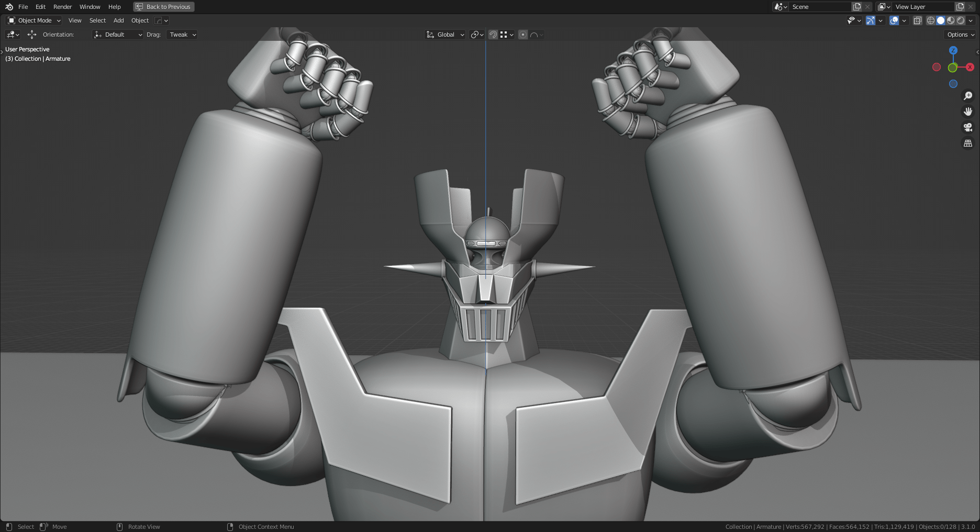Open the Edit menu
Image resolution: width=980 pixels, height=532 pixels.
[40, 7]
